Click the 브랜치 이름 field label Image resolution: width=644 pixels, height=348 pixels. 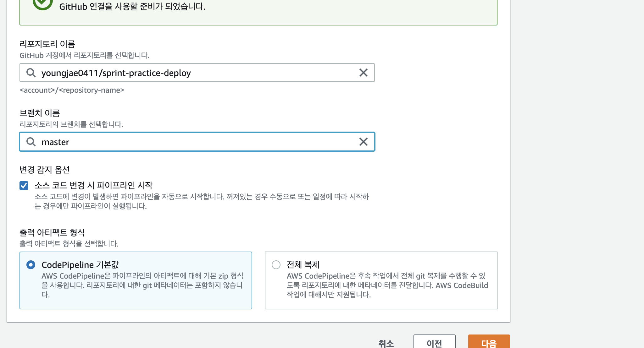click(40, 113)
